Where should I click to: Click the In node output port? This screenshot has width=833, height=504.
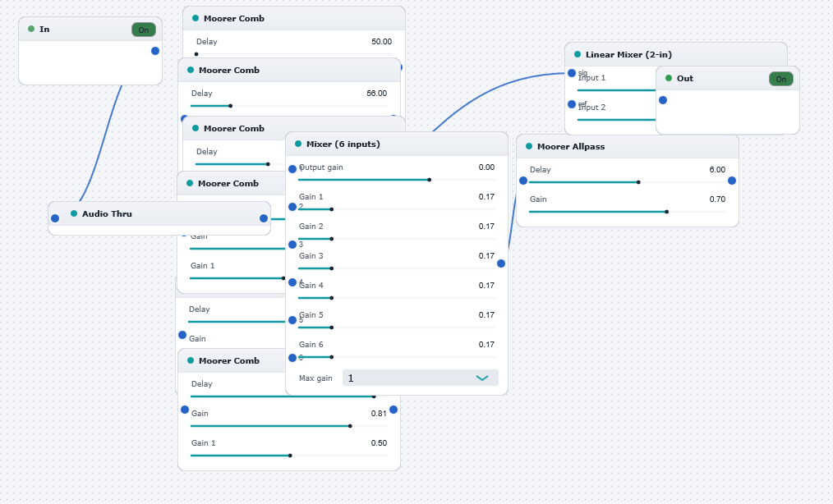click(155, 51)
